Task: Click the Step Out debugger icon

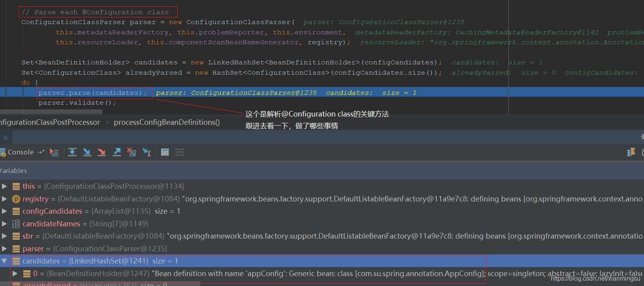Action: pyautogui.click(x=117, y=152)
